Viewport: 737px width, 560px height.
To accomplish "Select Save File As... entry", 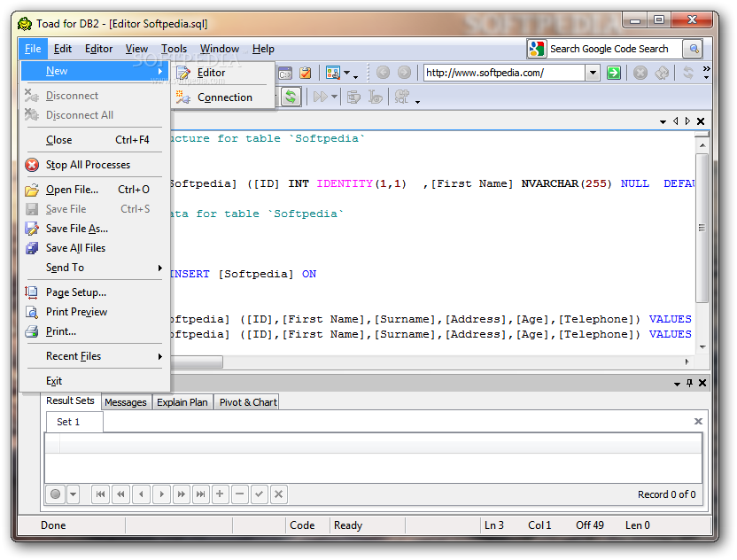I will (95, 229).
